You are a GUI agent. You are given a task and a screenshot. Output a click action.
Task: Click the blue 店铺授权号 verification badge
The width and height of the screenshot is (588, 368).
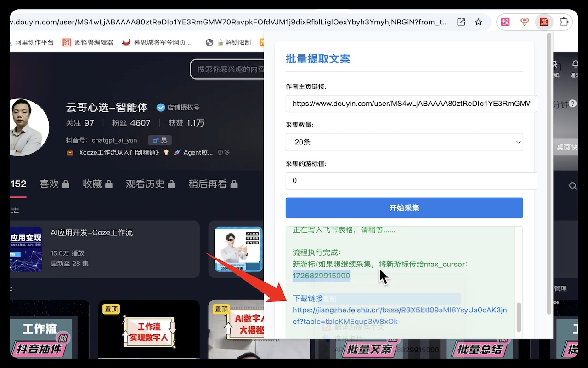161,107
